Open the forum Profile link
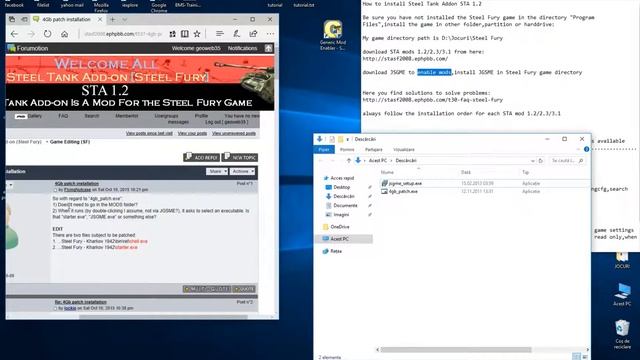This screenshot has width=640, height=360. tap(201, 116)
